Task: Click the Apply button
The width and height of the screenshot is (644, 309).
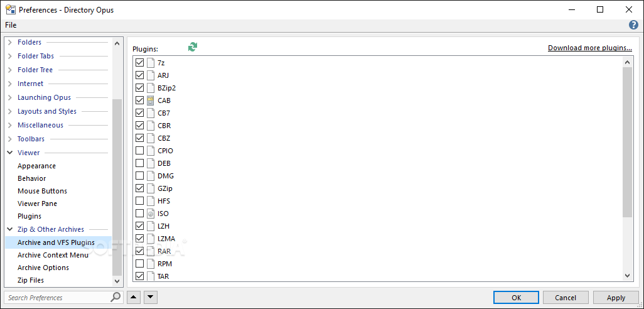Action: pyautogui.click(x=616, y=298)
